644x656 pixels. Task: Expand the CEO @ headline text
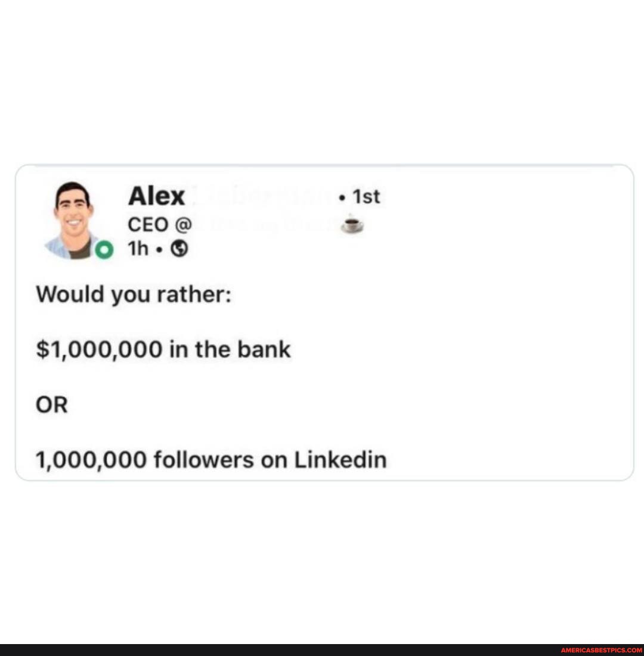[158, 225]
